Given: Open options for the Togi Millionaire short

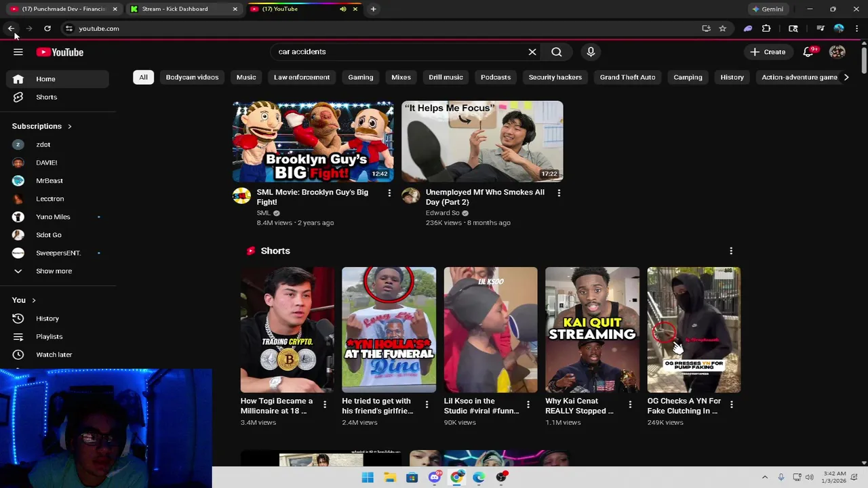Looking at the screenshot, I should (325, 405).
